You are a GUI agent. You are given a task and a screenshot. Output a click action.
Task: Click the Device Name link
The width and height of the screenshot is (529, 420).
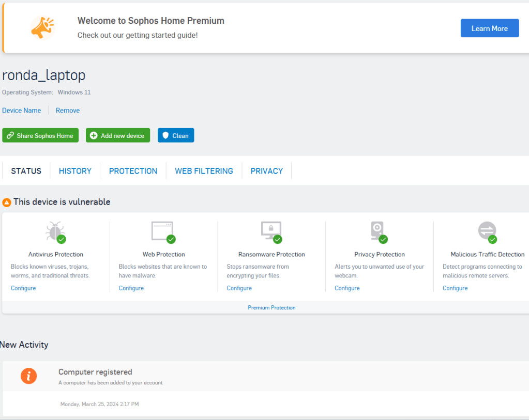pyautogui.click(x=22, y=111)
